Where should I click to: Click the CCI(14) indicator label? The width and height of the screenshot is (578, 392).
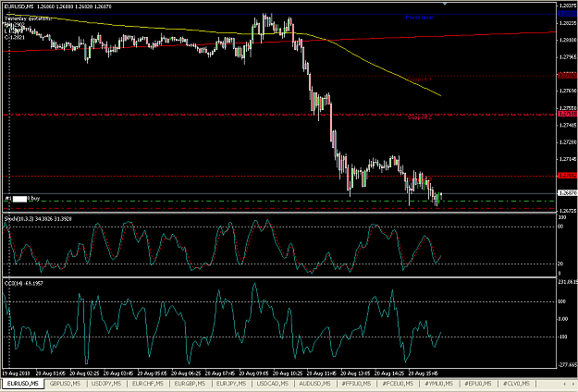tap(24, 283)
